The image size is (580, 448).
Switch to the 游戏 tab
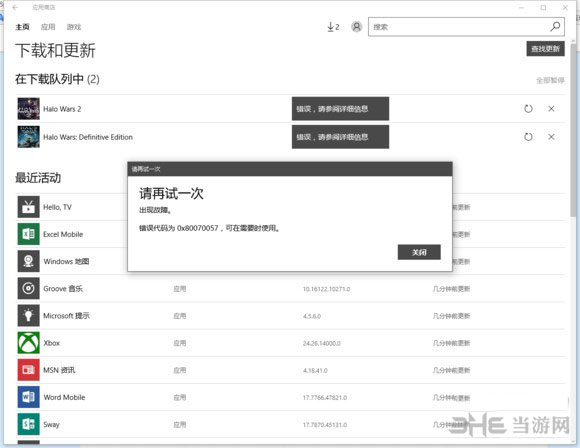(74, 27)
